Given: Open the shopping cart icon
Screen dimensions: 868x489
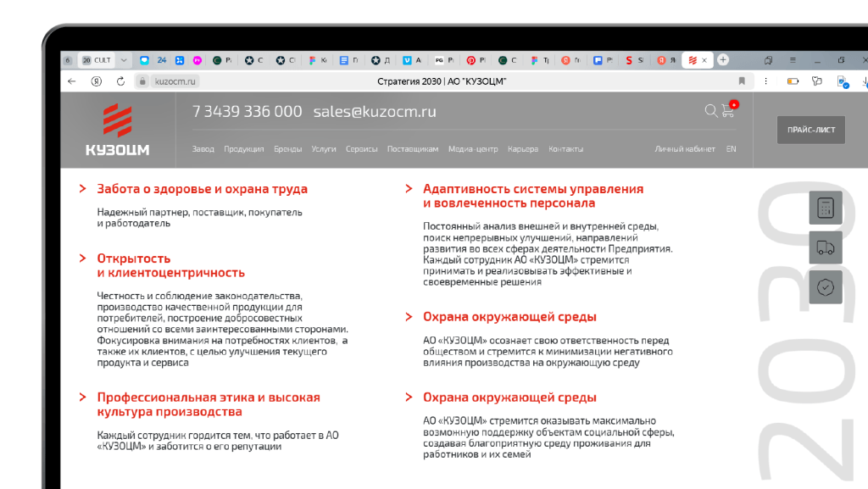Looking at the screenshot, I should [728, 111].
